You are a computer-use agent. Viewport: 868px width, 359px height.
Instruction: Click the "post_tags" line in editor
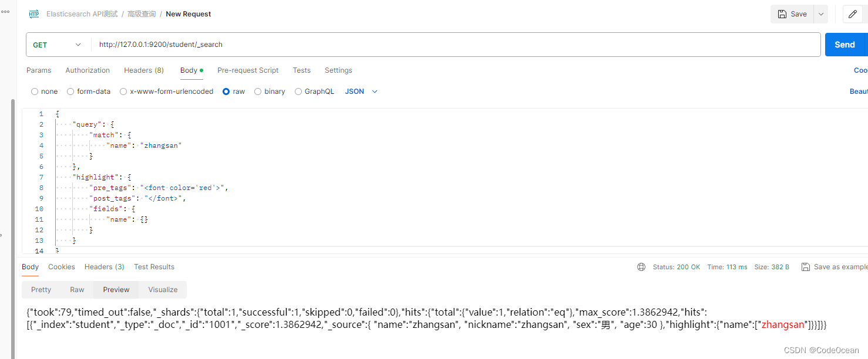click(x=137, y=198)
